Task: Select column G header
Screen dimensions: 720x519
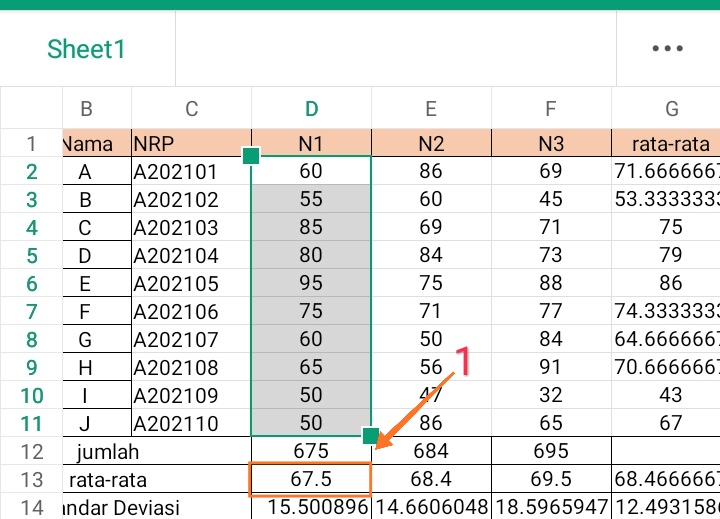Action: click(671, 109)
